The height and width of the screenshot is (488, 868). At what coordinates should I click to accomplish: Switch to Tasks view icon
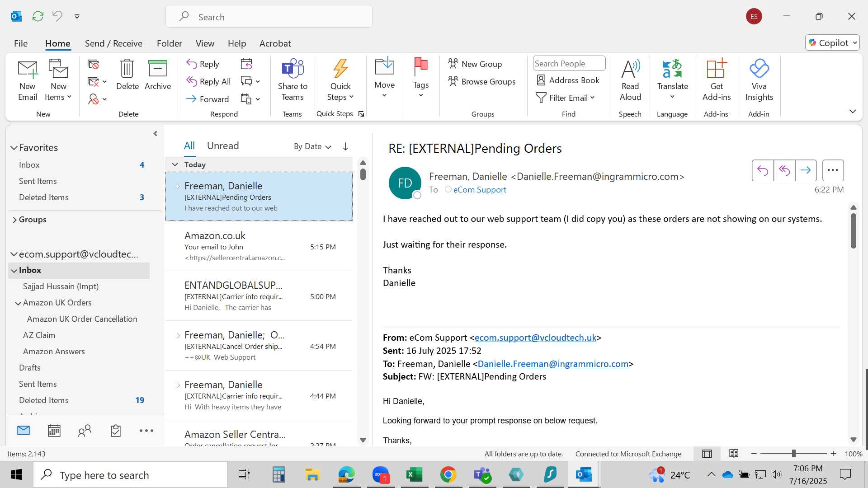click(x=116, y=431)
